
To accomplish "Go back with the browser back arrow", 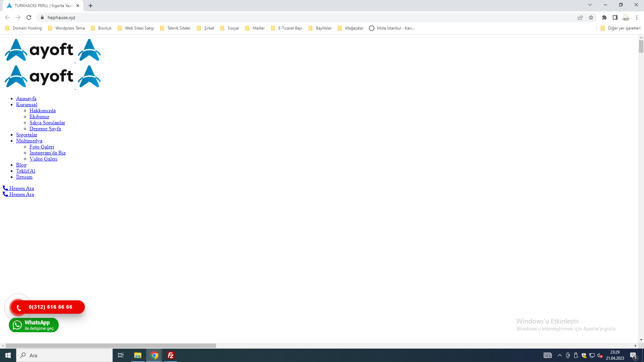I will 7,17.
